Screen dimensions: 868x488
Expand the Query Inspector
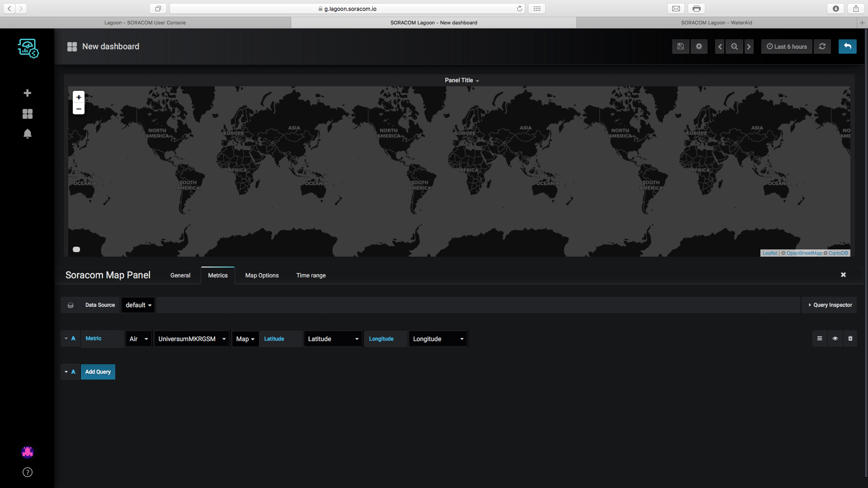click(830, 305)
